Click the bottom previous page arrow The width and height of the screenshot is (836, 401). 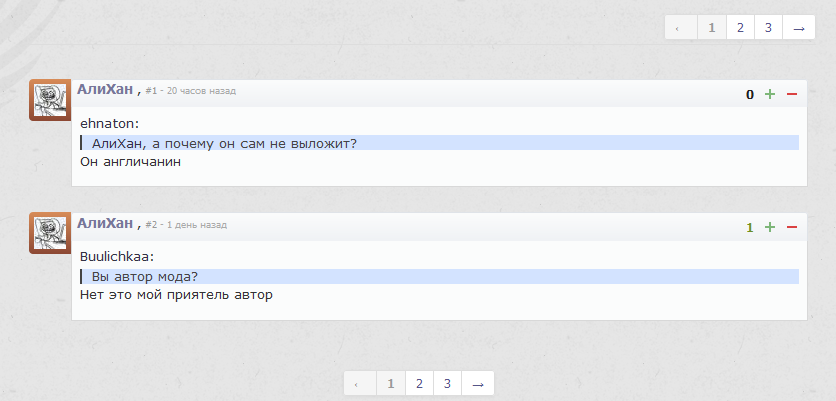click(359, 384)
